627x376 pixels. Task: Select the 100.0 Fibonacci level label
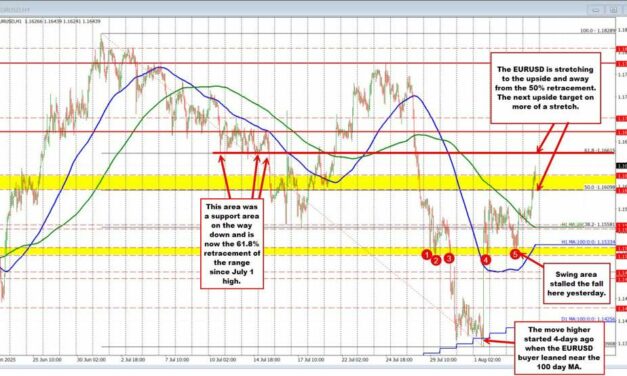tap(598, 30)
